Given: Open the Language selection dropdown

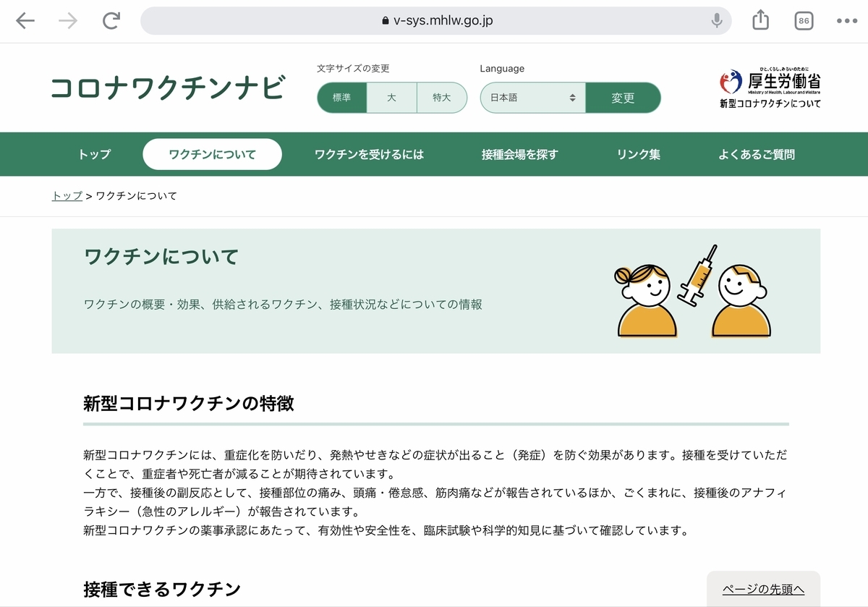Looking at the screenshot, I should point(532,98).
